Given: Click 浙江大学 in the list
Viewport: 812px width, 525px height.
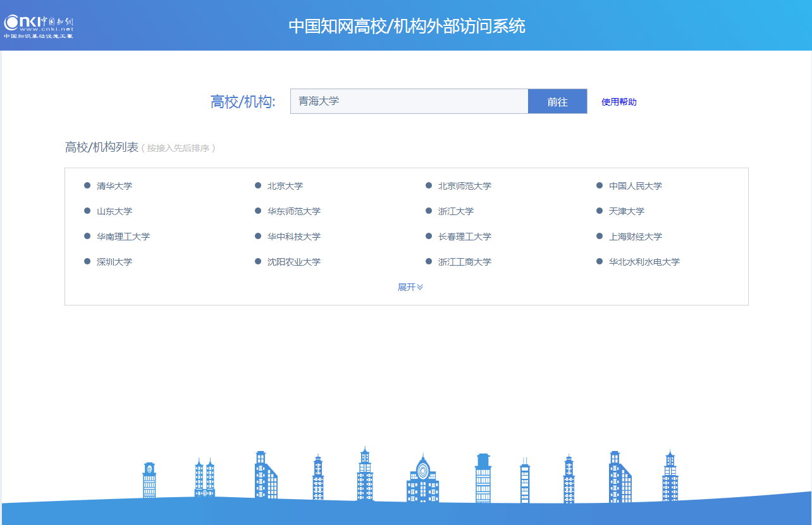Looking at the screenshot, I should point(456,211).
